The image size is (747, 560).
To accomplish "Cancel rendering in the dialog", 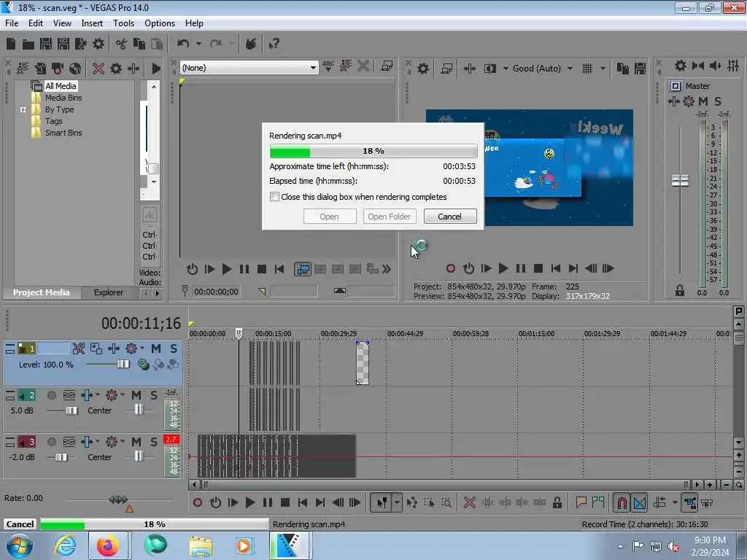I will (449, 217).
